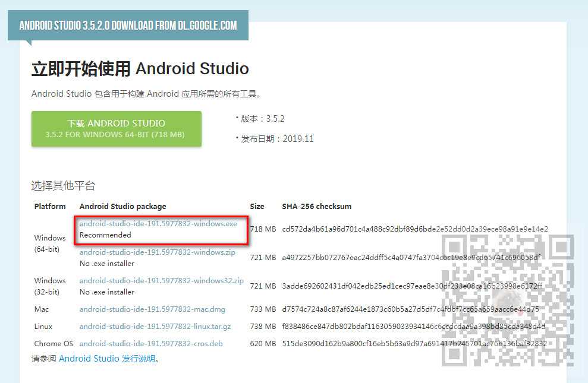Image resolution: width=588 pixels, height=383 pixels.
Task: Click the Platform column header
Action: click(50, 206)
